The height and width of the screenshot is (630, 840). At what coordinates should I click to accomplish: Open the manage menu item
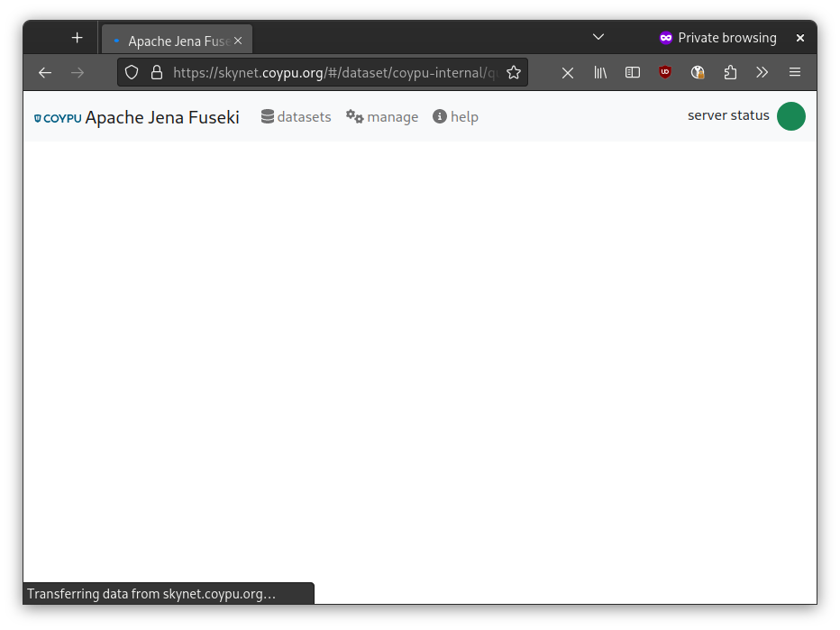tap(382, 116)
